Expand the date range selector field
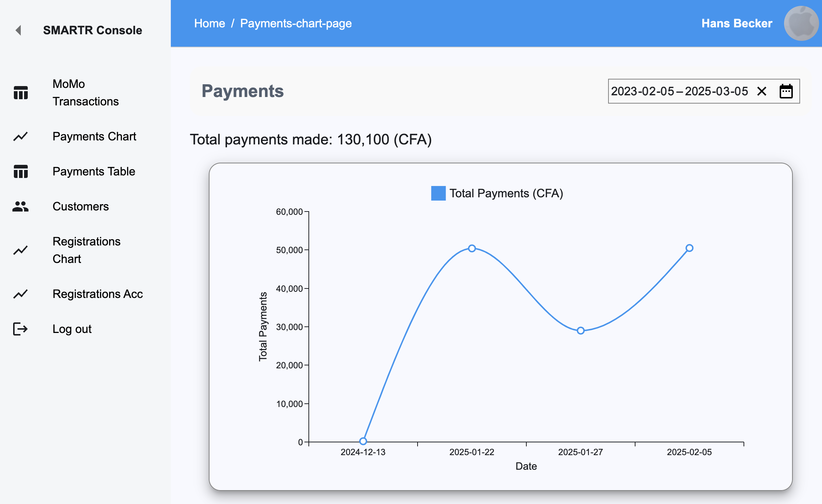The width and height of the screenshot is (822, 504). pos(680,92)
